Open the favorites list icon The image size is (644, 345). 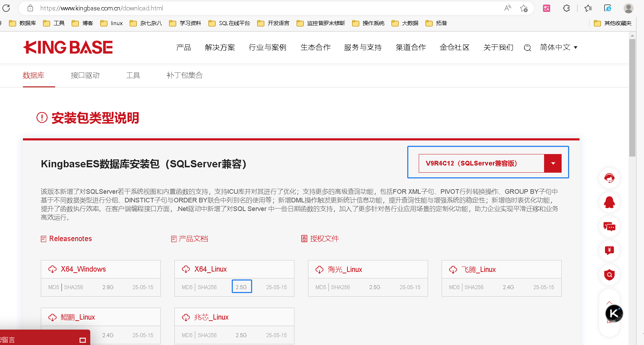tap(588, 8)
